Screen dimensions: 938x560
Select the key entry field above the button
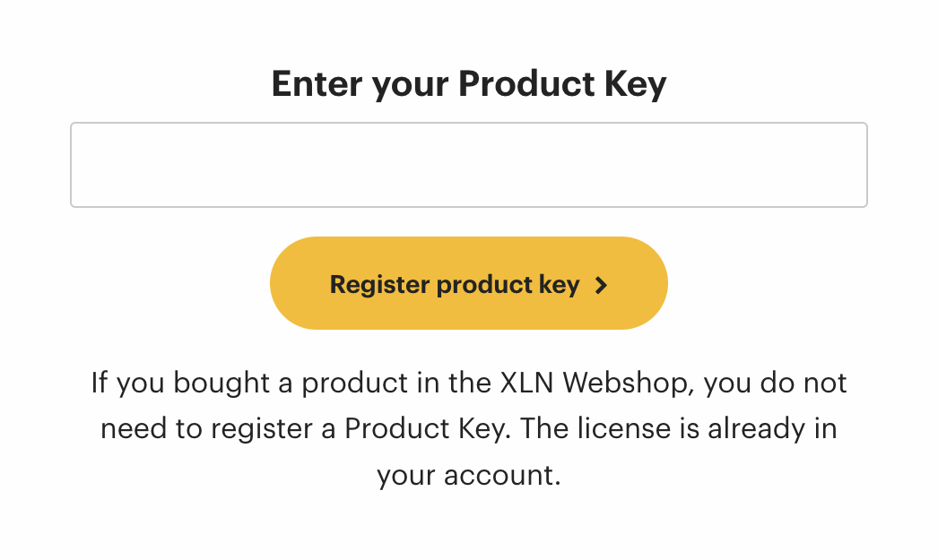tap(468, 164)
